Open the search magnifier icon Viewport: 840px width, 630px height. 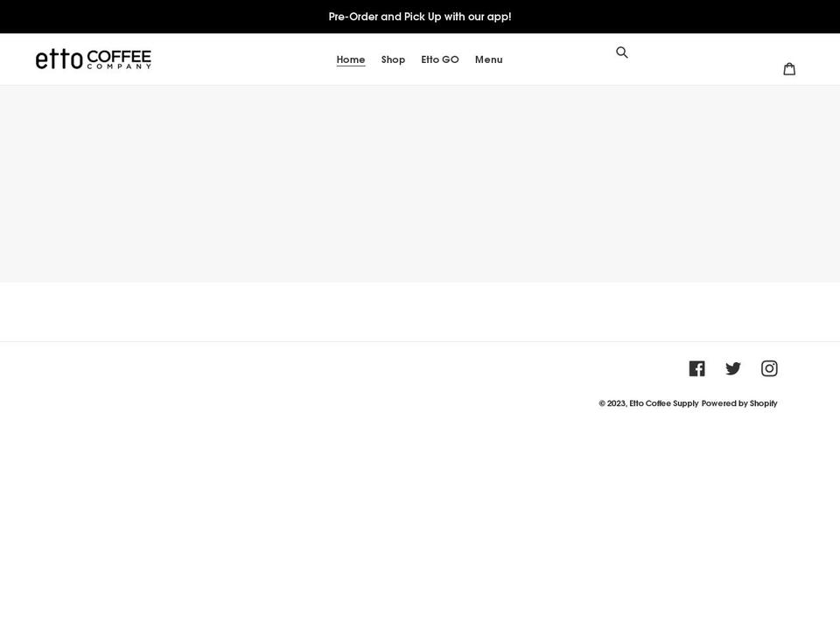[x=621, y=52]
